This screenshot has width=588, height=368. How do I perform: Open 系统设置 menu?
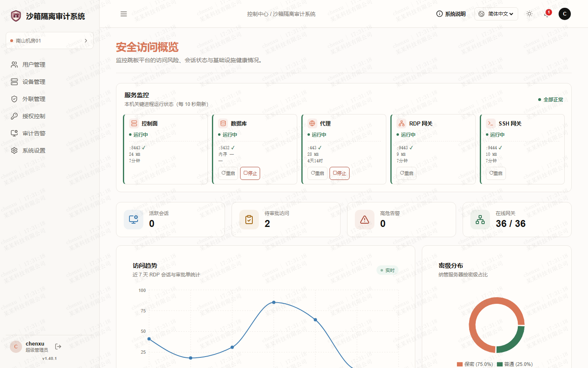49,150
